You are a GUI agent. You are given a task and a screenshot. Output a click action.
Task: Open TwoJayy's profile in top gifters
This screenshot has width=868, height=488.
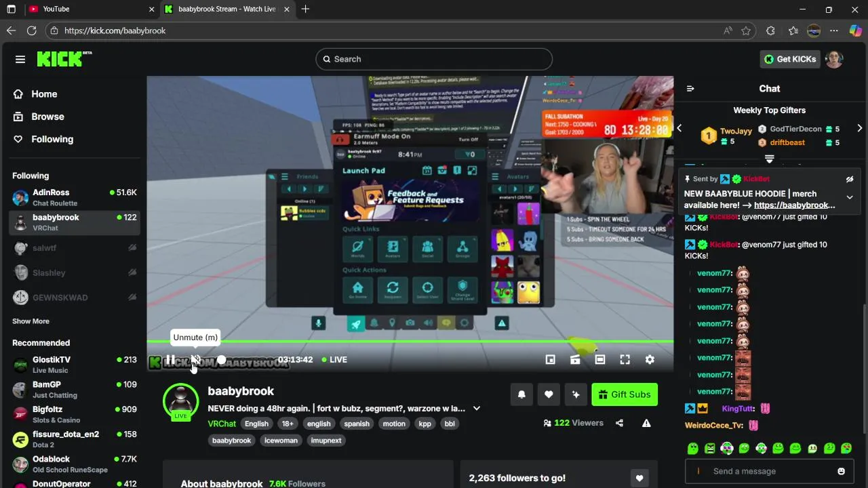pyautogui.click(x=736, y=131)
